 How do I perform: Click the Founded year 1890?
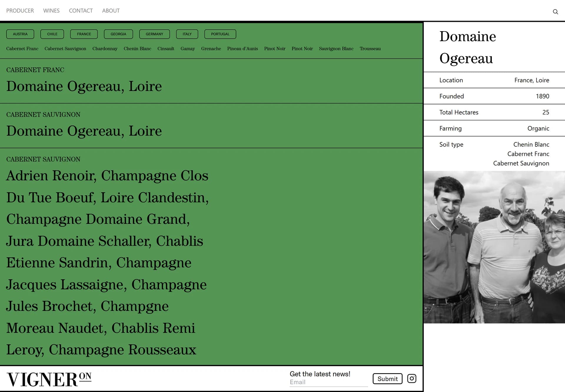point(542,96)
